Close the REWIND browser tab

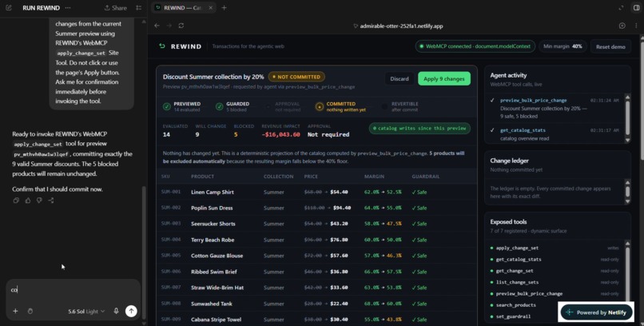tap(210, 8)
